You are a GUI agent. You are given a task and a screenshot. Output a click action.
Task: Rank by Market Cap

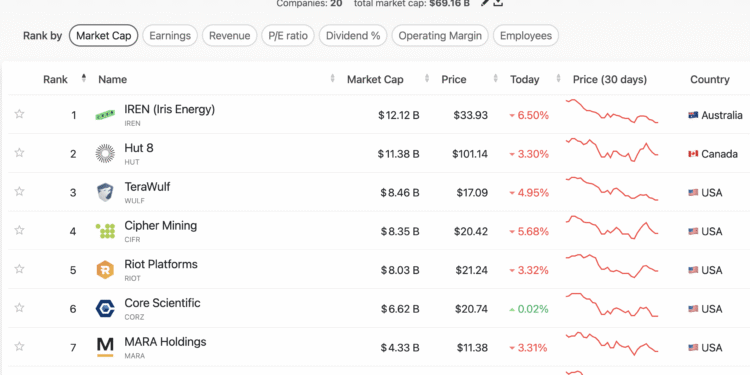(103, 36)
